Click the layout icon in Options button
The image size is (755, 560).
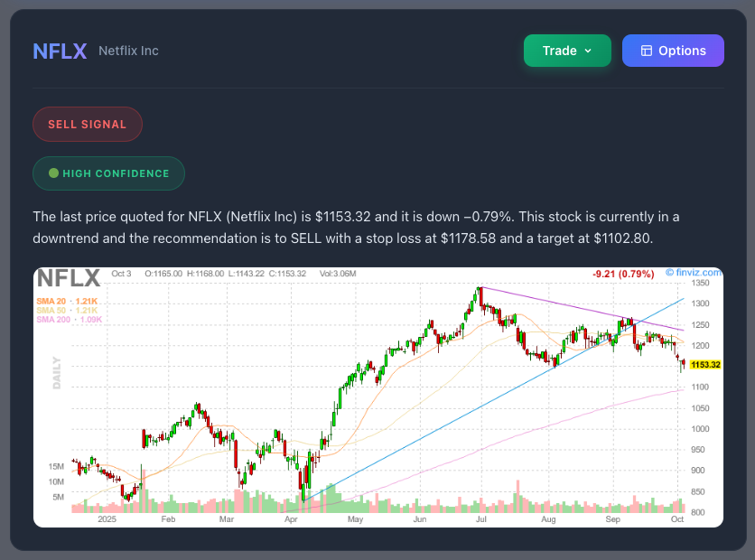(646, 51)
